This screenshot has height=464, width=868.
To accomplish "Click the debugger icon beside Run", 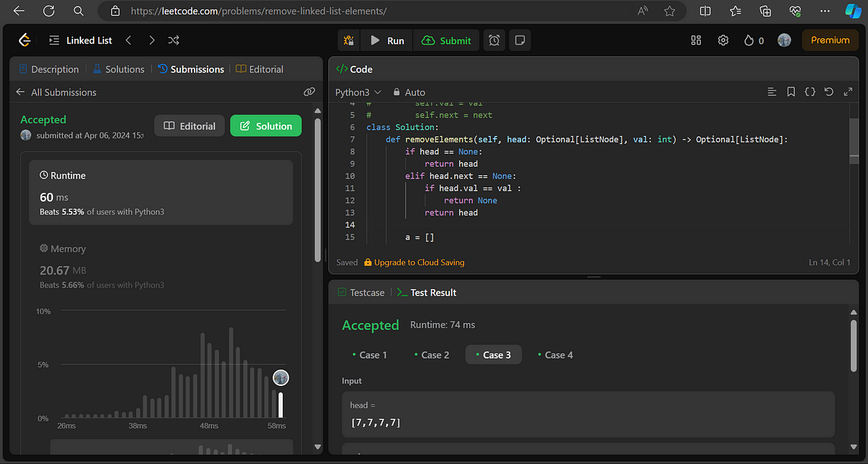I will [349, 40].
